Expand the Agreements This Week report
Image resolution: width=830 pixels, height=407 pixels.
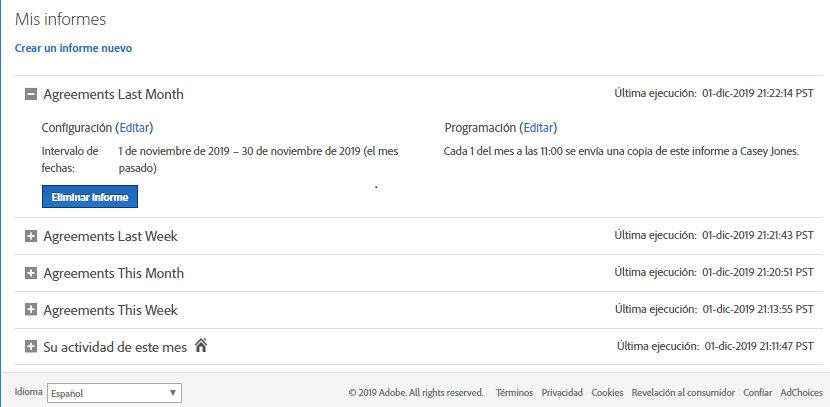(x=31, y=310)
